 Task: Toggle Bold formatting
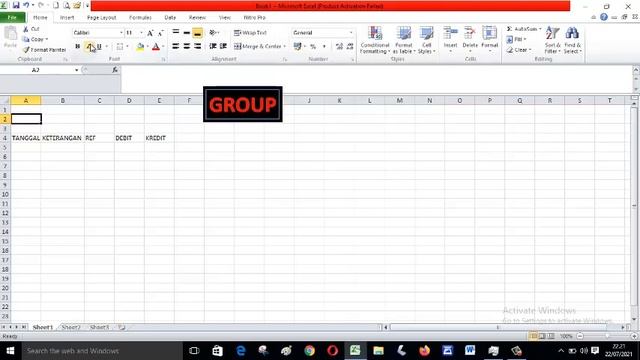[78, 47]
